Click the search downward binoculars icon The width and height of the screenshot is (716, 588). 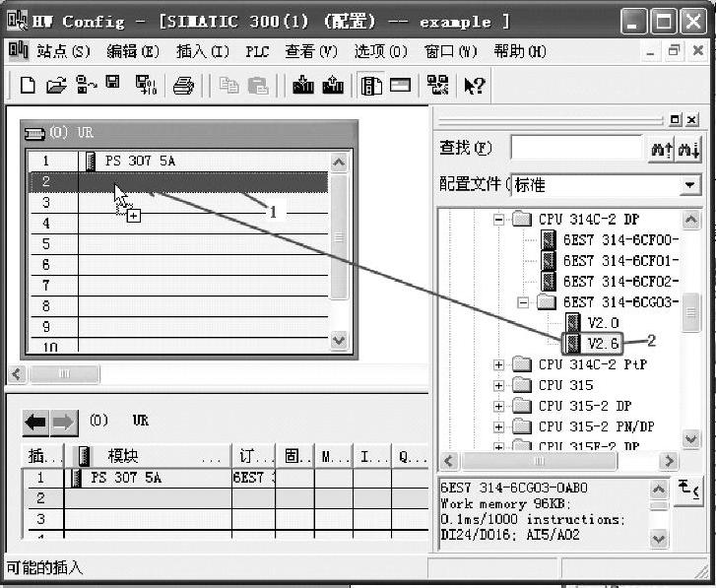[689, 150]
